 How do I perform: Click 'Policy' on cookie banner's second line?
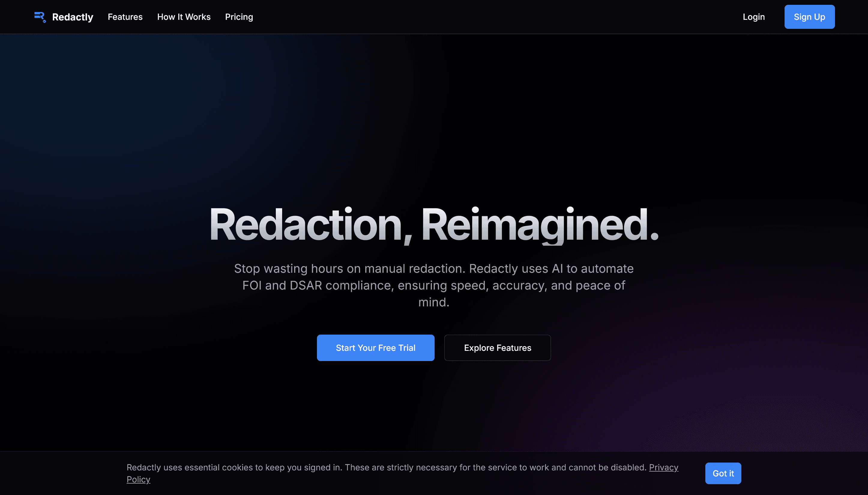tap(138, 479)
